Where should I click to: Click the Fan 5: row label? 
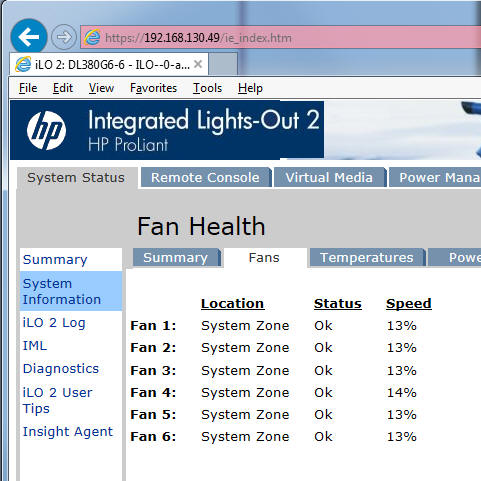(x=153, y=415)
